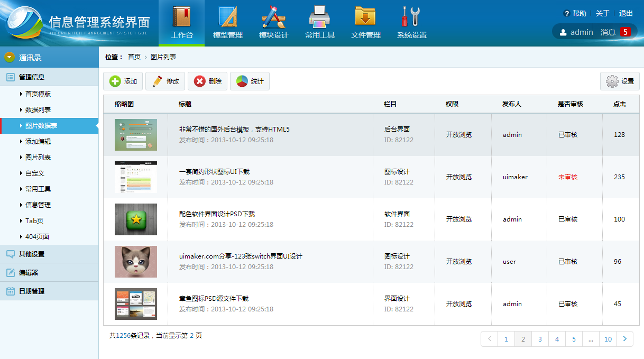This screenshot has width=644, height=359.
Task: Click the green plus 添加 button
Action: 123,81
